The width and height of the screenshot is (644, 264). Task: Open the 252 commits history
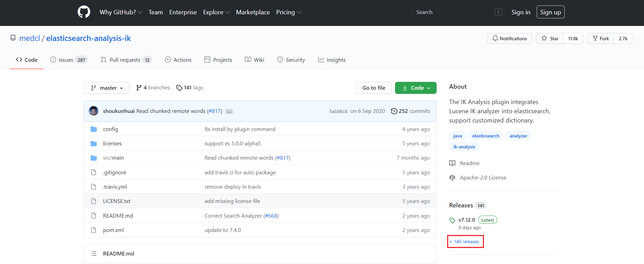pos(410,111)
